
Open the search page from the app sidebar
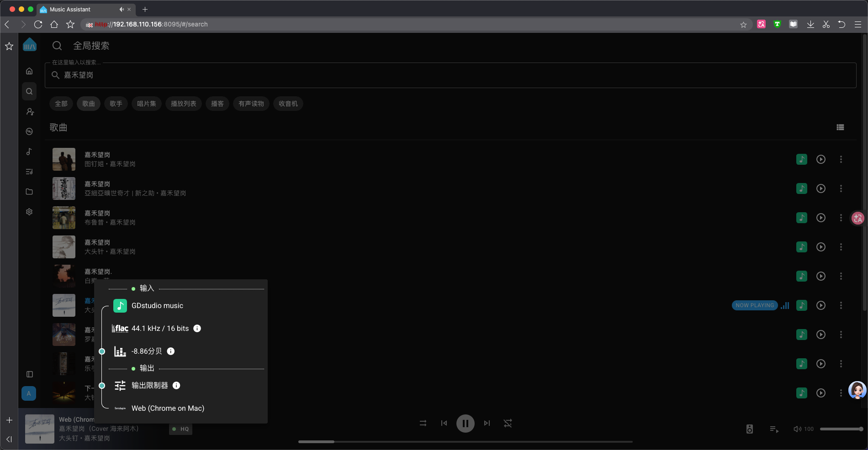coord(29,91)
